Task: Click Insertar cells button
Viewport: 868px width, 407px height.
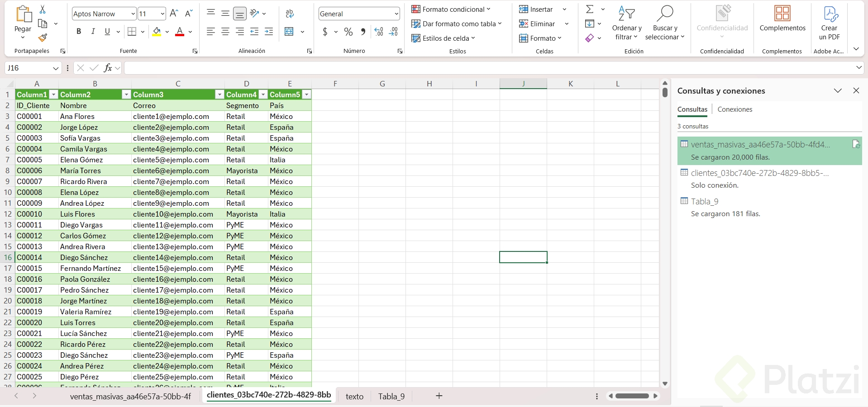Action: pos(536,9)
